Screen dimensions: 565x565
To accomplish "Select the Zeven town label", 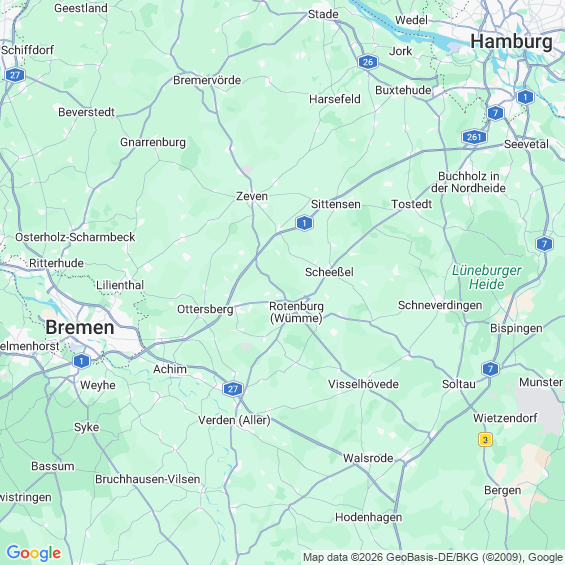I will [252, 196].
